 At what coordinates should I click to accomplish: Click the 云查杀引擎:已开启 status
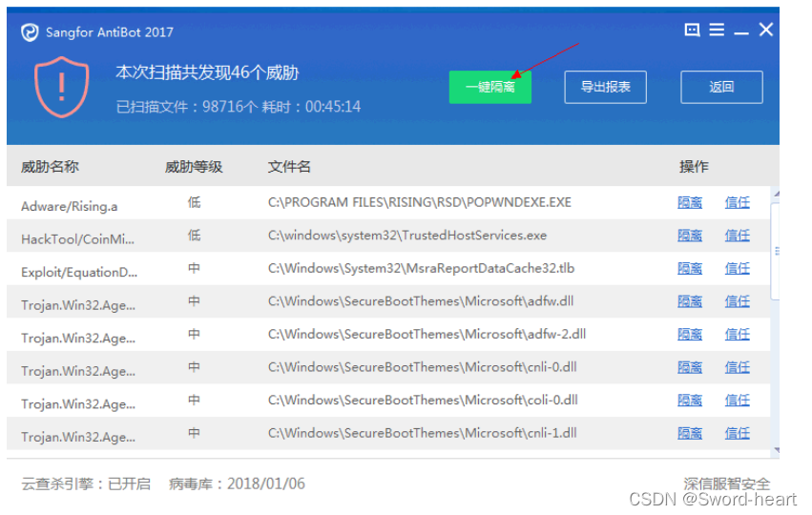coord(86,484)
